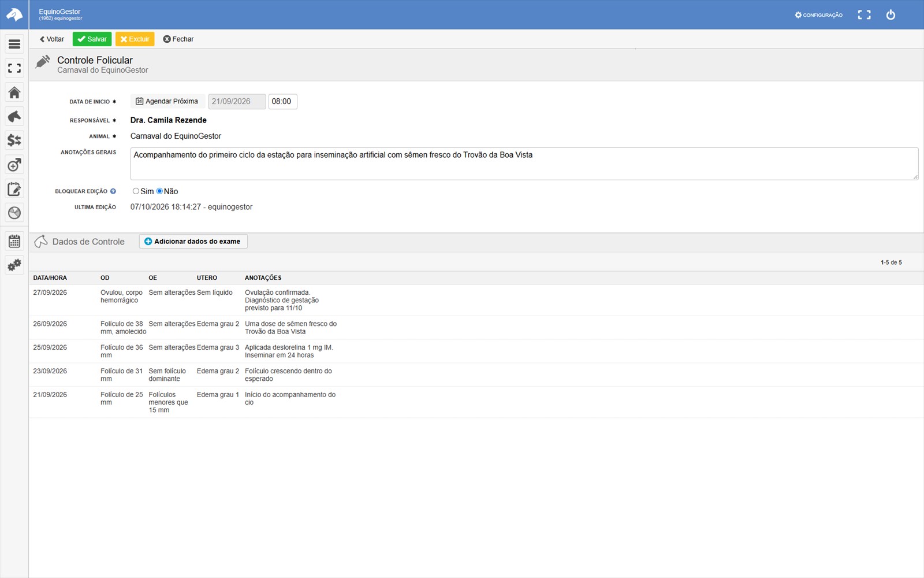This screenshot has height=578, width=924.
Task: Select Não for Bloquear Edição
Action: tap(160, 191)
